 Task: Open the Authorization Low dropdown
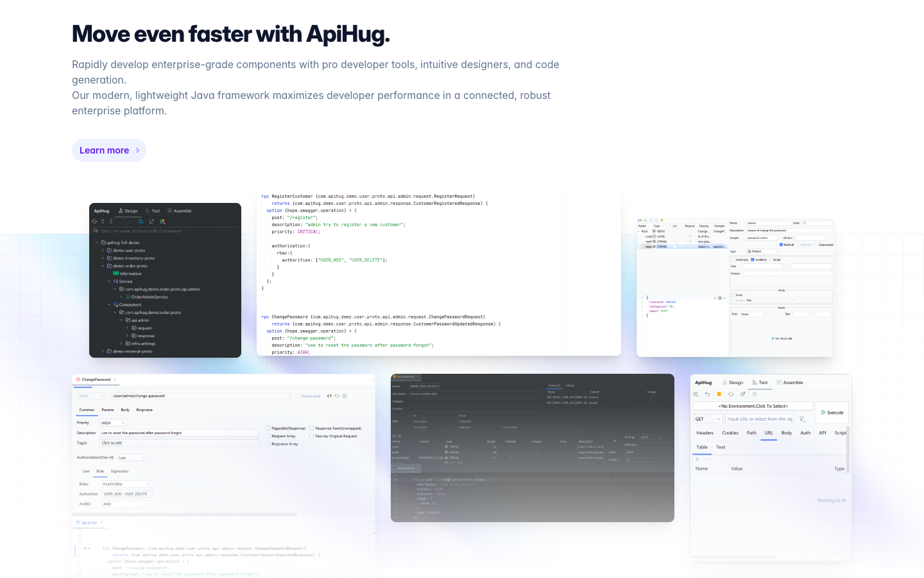[132, 458]
